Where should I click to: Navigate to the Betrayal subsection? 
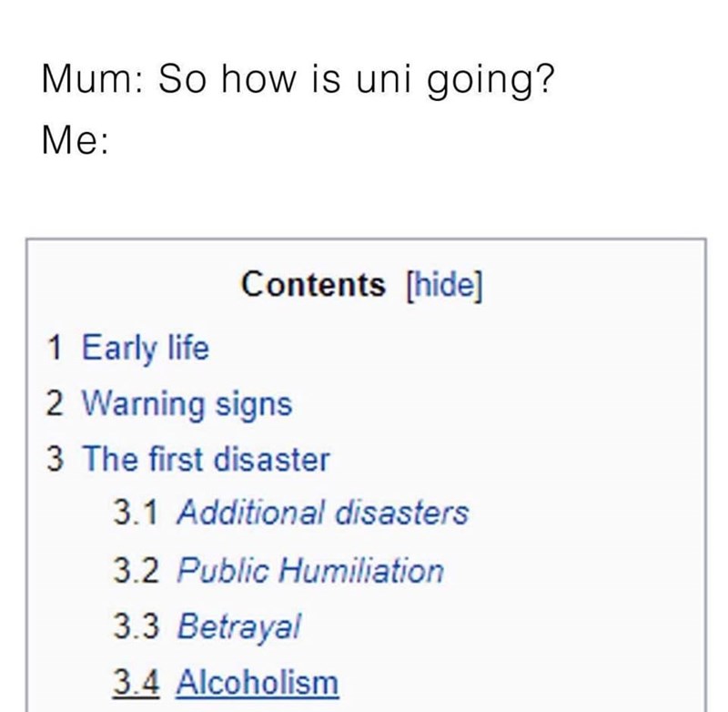pos(238,626)
